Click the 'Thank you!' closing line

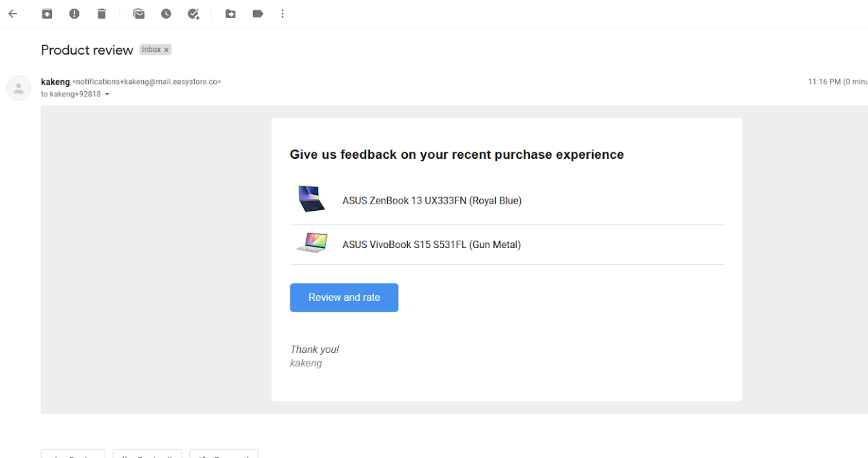315,349
